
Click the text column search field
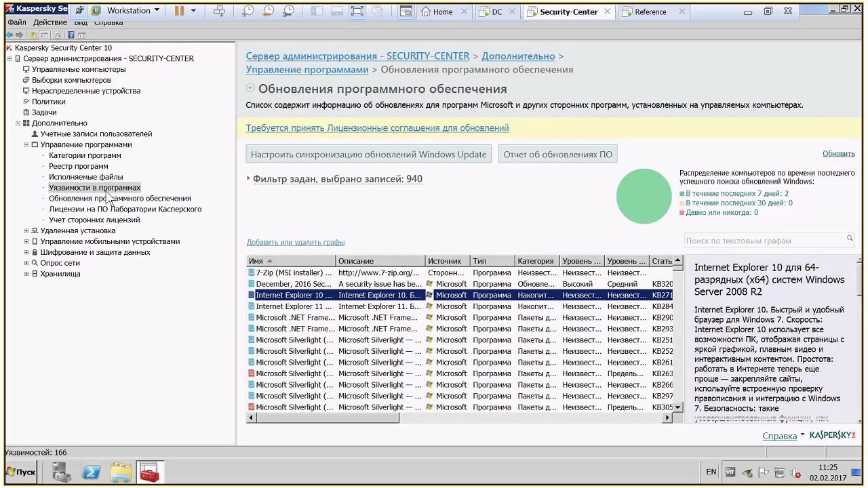[764, 241]
